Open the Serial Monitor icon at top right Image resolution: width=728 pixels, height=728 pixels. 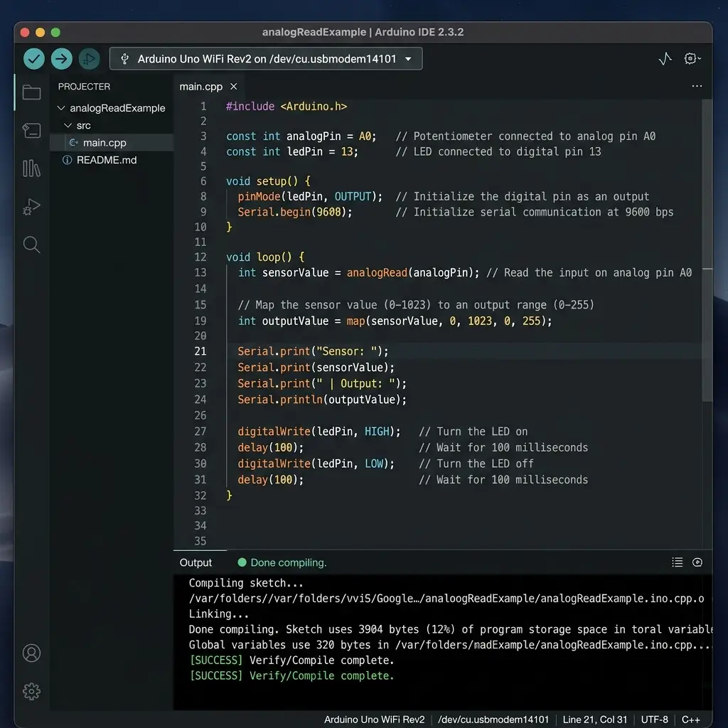pos(692,58)
